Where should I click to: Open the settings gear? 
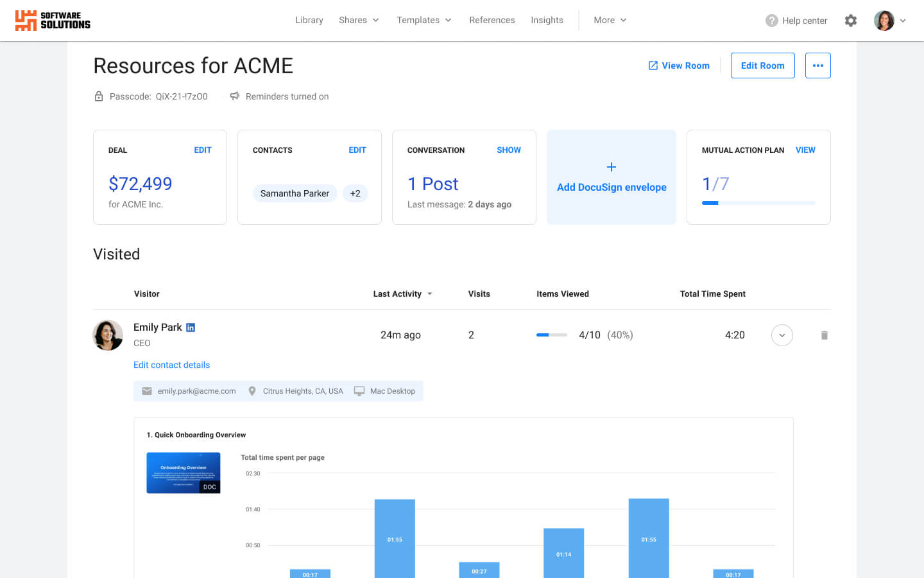(x=850, y=20)
